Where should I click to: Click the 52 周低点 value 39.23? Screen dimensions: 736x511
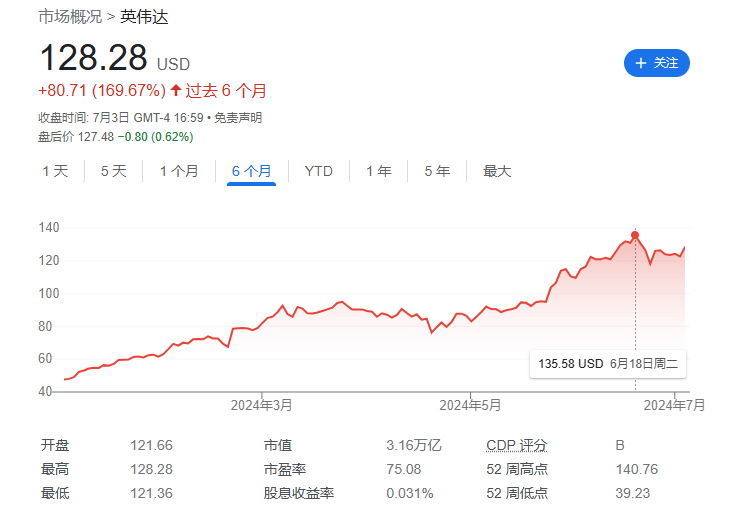click(633, 493)
